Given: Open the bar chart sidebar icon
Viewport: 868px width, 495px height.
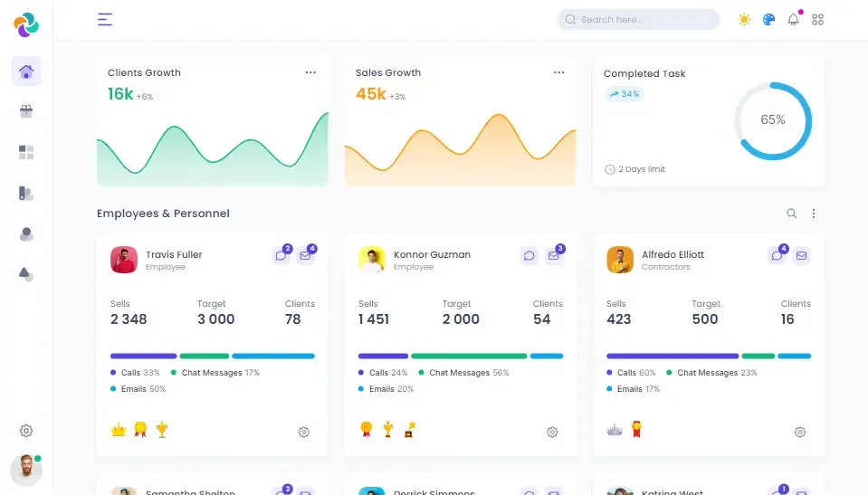Looking at the screenshot, I should 26,194.
